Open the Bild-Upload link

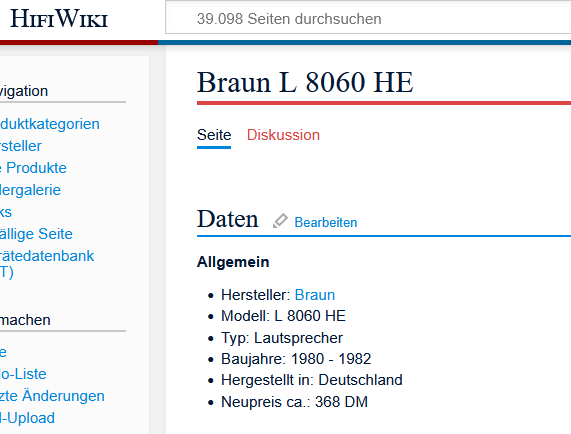[27, 418]
